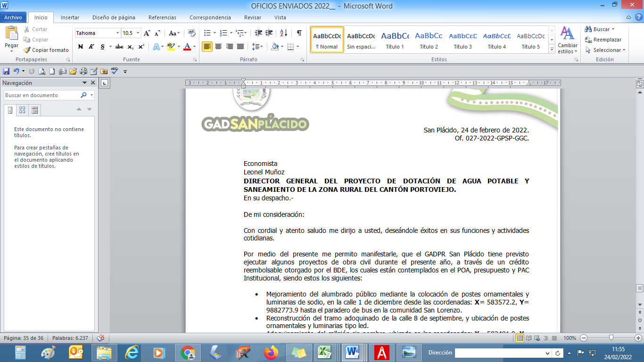Click the Buscar en documento search field
This screenshot has width=644, height=362.
pos(42,95)
